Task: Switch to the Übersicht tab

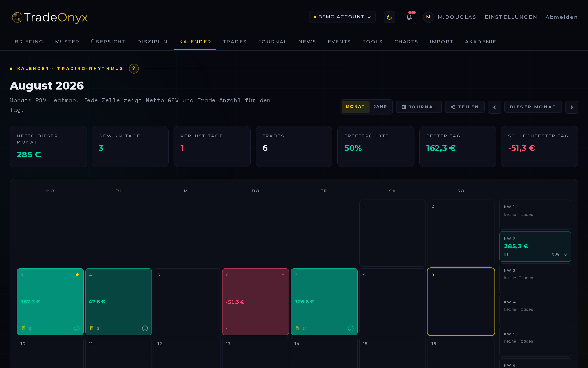Action: (x=108, y=42)
